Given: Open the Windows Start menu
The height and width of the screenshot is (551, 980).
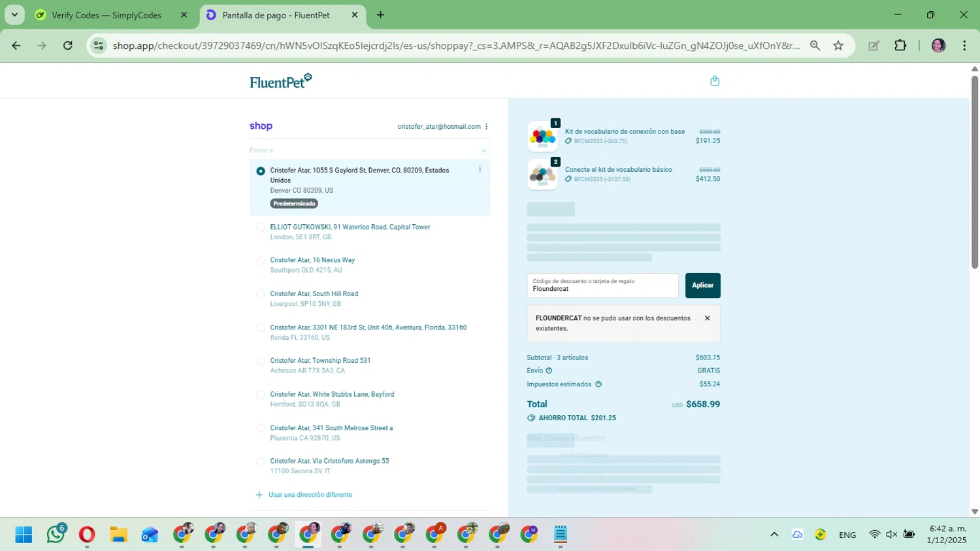Looking at the screenshot, I should [24, 535].
